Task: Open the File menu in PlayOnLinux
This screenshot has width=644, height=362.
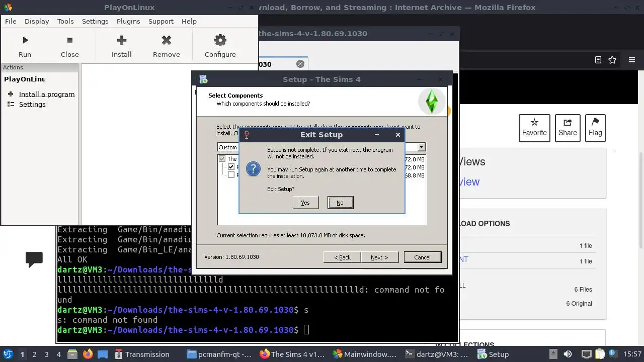Action: [x=11, y=21]
